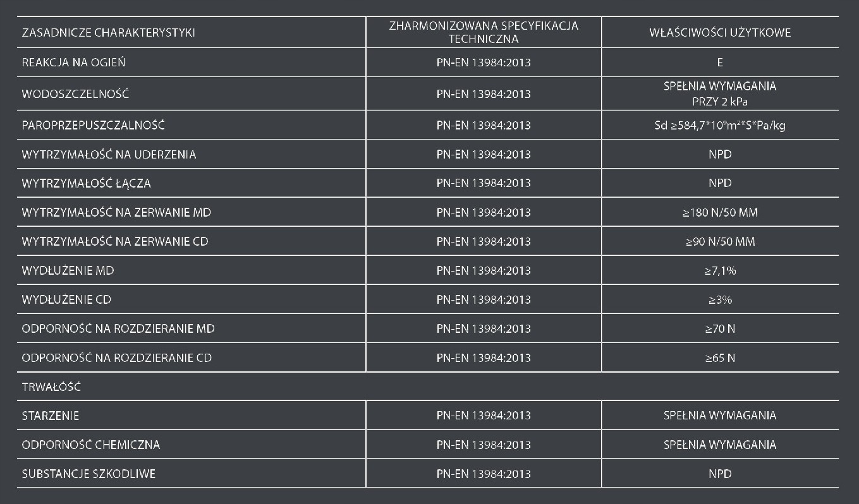
Task: Click the ≥70 N tear resistance value
Action: point(720,328)
